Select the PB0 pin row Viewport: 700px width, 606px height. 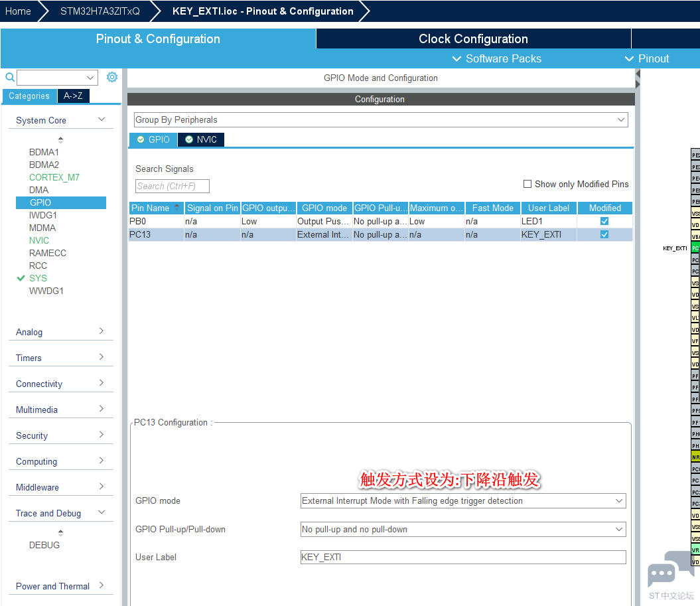point(380,221)
